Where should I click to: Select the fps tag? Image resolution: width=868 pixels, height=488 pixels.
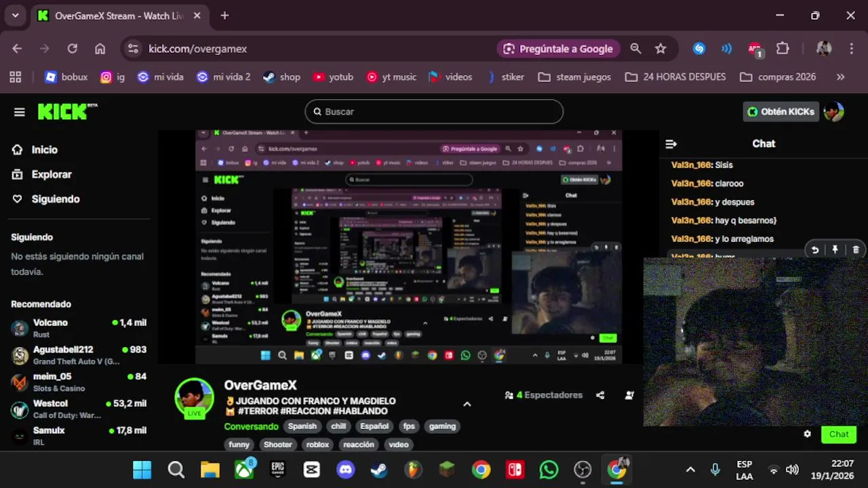coord(409,426)
